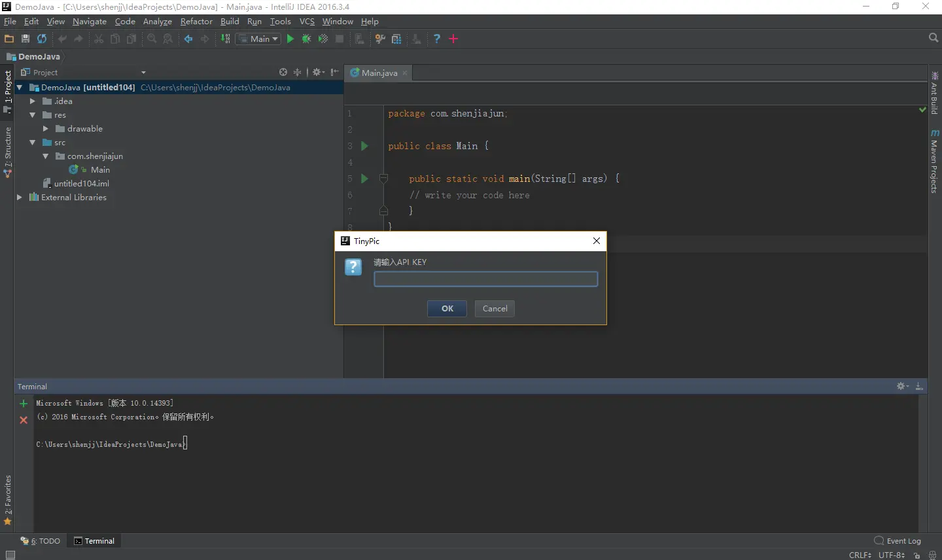
Task: Select the Main class in project tree
Action: click(x=100, y=169)
